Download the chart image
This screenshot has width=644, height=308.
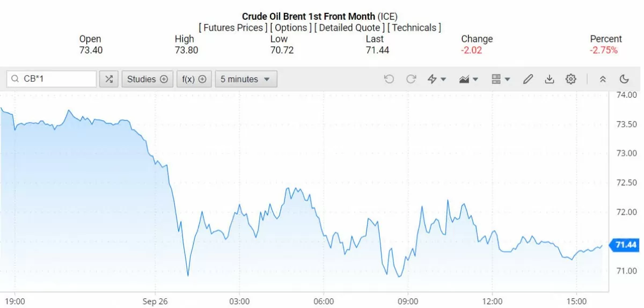coord(549,79)
